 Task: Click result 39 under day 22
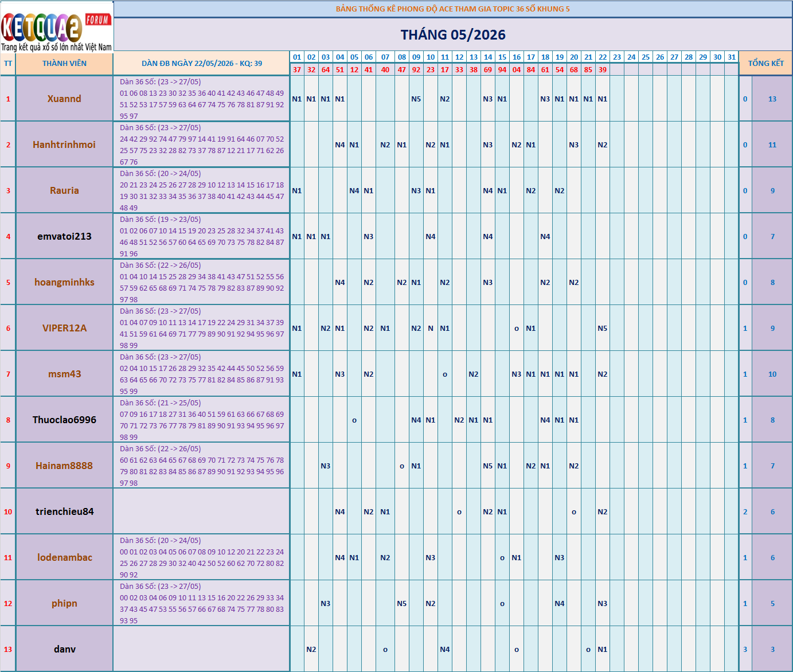[x=603, y=69]
